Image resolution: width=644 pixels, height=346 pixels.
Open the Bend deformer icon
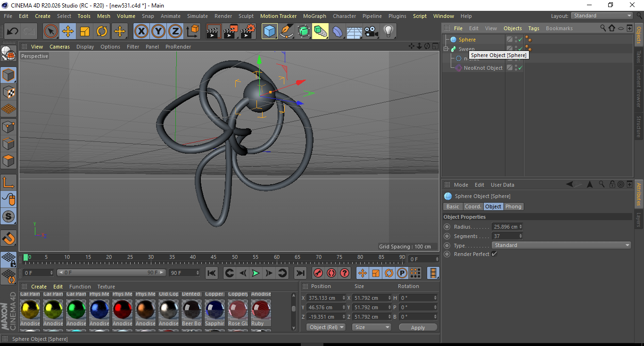pos(338,32)
